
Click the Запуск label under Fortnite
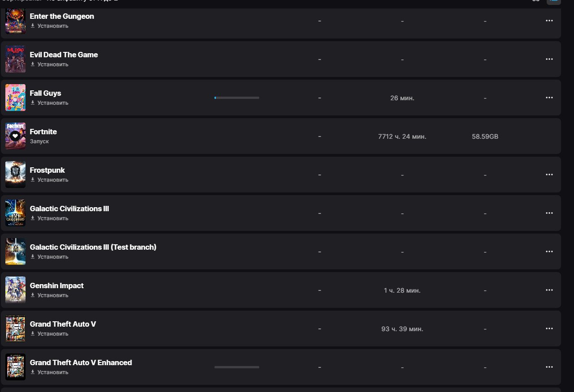[x=39, y=141]
